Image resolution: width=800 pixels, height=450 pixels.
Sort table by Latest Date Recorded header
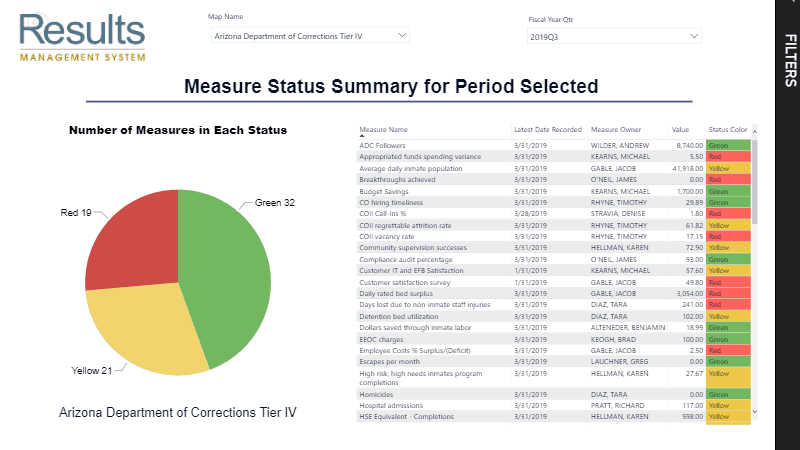pyautogui.click(x=547, y=130)
